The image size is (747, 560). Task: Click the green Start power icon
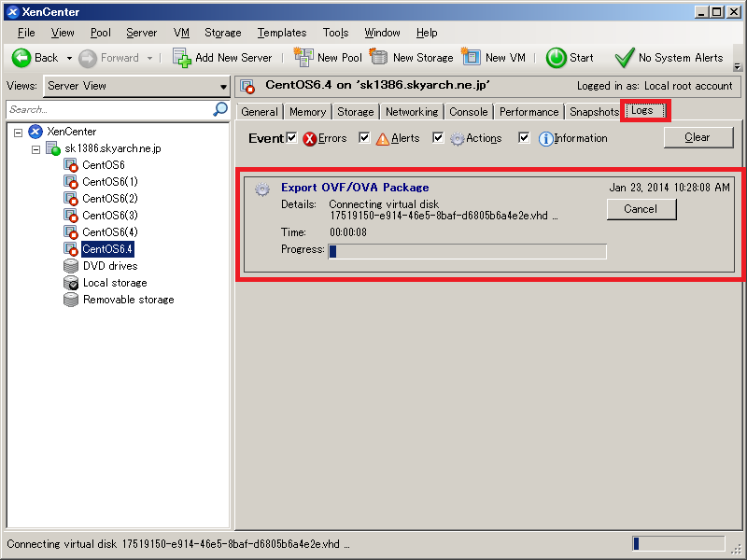coord(556,58)
